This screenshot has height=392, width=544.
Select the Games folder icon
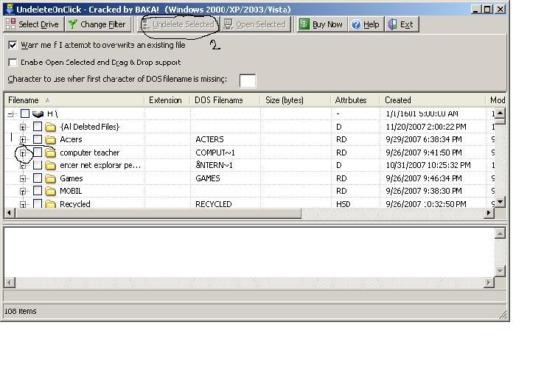50,178
